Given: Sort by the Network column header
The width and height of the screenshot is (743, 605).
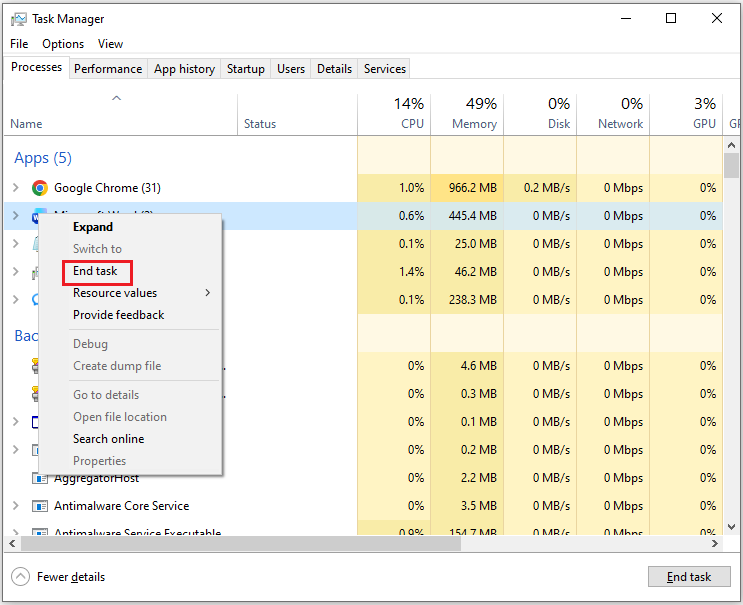Looking at the screenshot, I should click(x=613, y=115).
